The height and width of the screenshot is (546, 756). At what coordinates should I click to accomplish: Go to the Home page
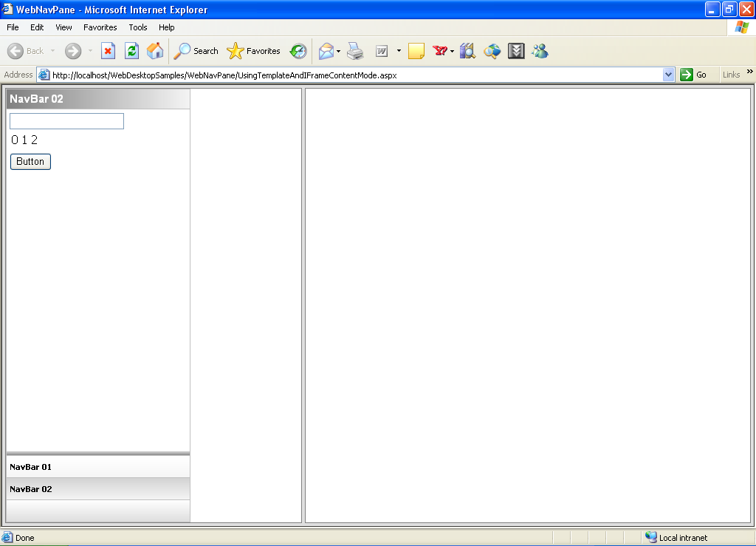(155, 51)
